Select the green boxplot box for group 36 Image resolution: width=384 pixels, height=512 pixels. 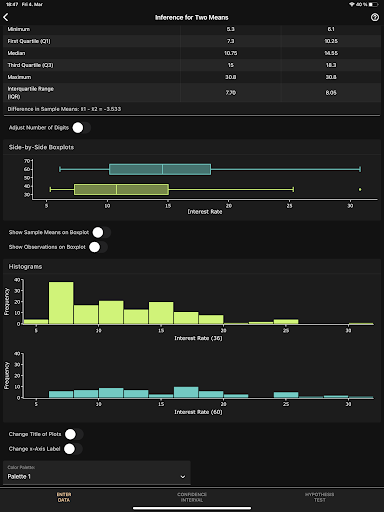tap(121, 189)
